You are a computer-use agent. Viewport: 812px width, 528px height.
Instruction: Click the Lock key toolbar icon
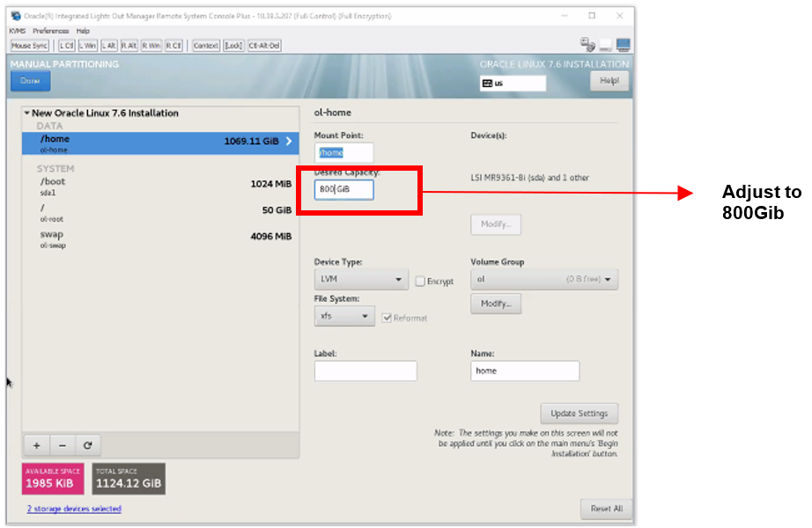pos(233,45)
